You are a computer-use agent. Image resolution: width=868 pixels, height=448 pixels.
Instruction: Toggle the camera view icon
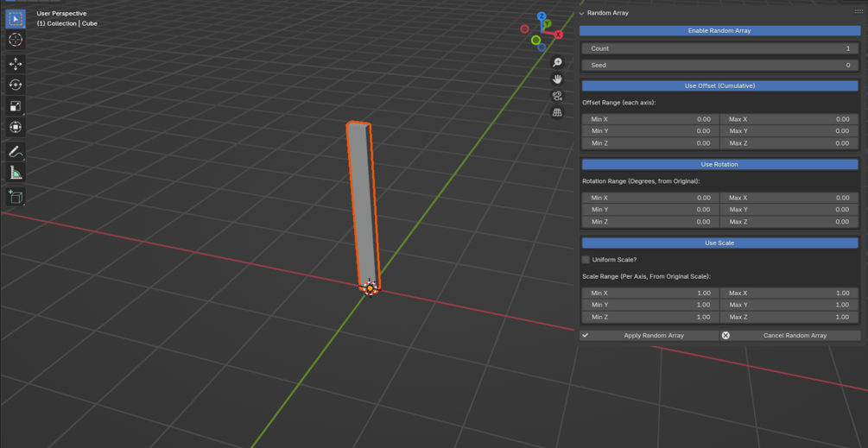[557, 96]
